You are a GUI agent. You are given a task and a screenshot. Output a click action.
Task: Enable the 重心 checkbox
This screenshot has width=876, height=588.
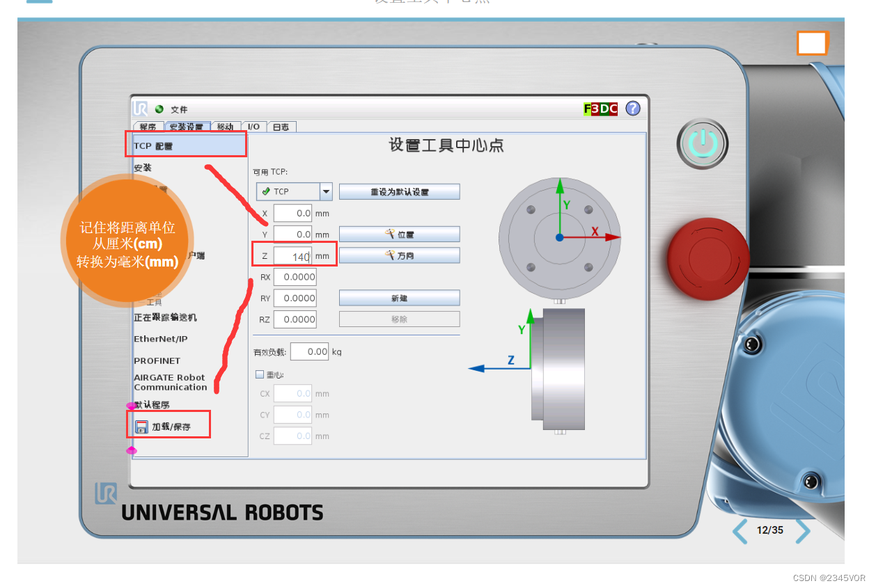point(260,374)
